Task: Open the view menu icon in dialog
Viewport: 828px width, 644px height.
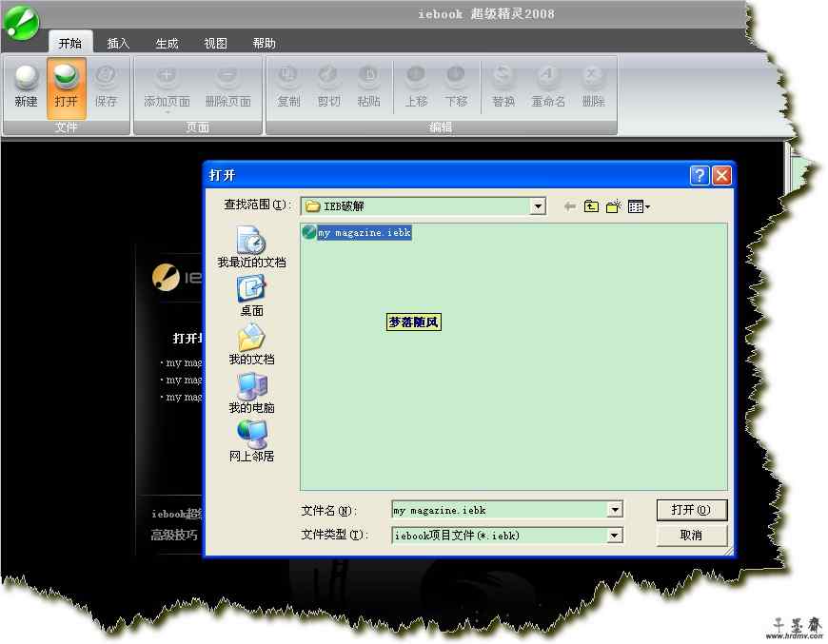Action: pyautogui.click(x=639, y=206)
